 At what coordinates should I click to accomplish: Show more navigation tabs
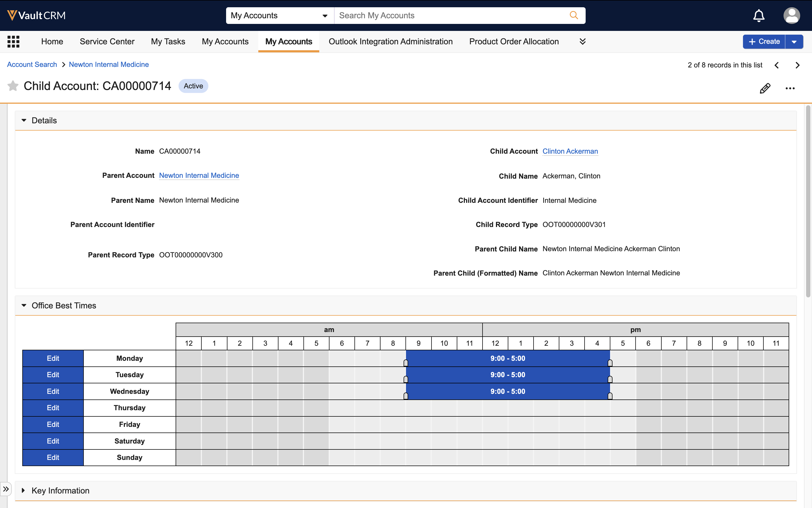583,41
